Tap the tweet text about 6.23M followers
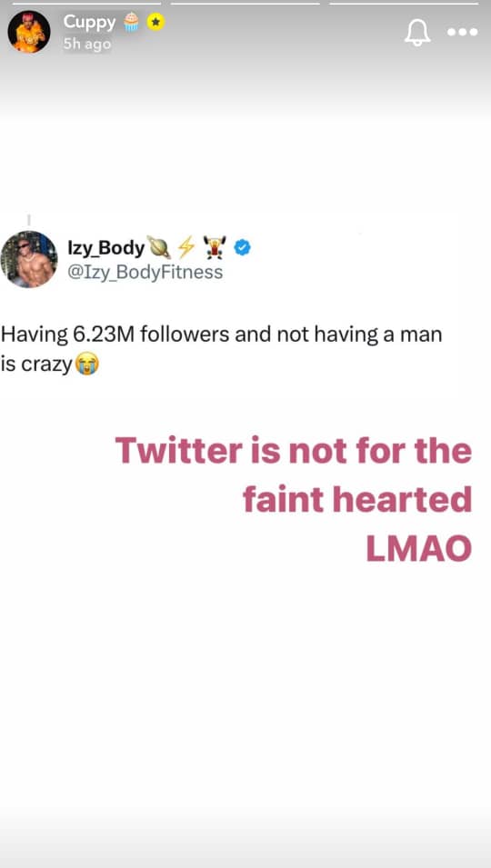The image size is (491, 868). tap(222, 349)
